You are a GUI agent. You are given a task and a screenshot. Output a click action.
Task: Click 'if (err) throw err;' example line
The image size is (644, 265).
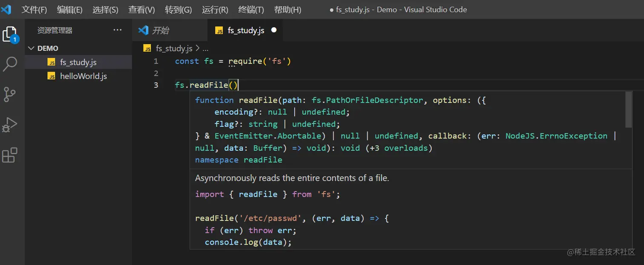(x=250, y=230)
